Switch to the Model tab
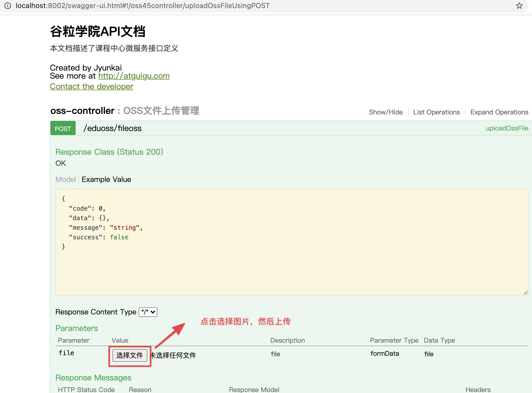Screen dimensions: 532x393 pyautogui.click(x=66, y=179)
